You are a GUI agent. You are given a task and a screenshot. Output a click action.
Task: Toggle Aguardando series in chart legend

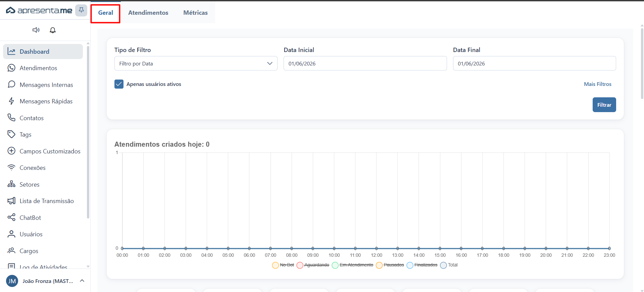313,265
